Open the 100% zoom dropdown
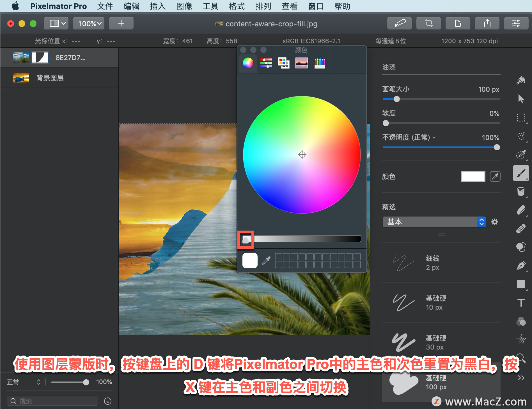Image resolution: width=532 pixels, height=409 pixels. (89, 23)
